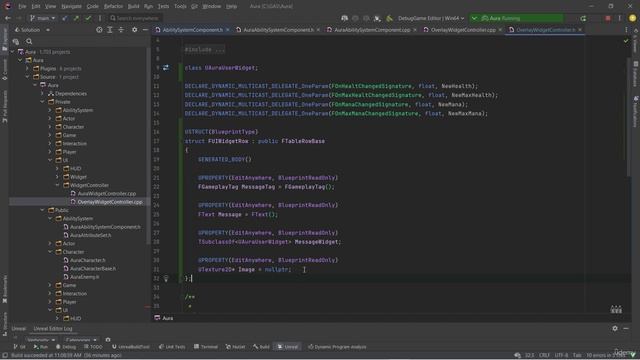Open bottom panel gear settings
Screen dimensions: 640x360
pos(615,329)
